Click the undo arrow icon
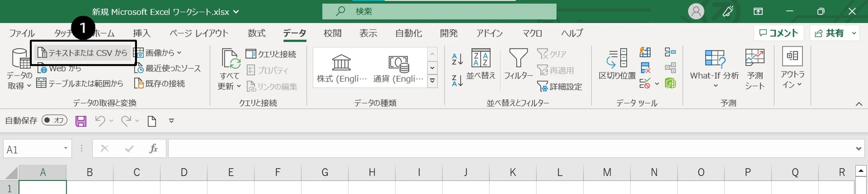The image size is (868, 194). (x=100, y=121)
